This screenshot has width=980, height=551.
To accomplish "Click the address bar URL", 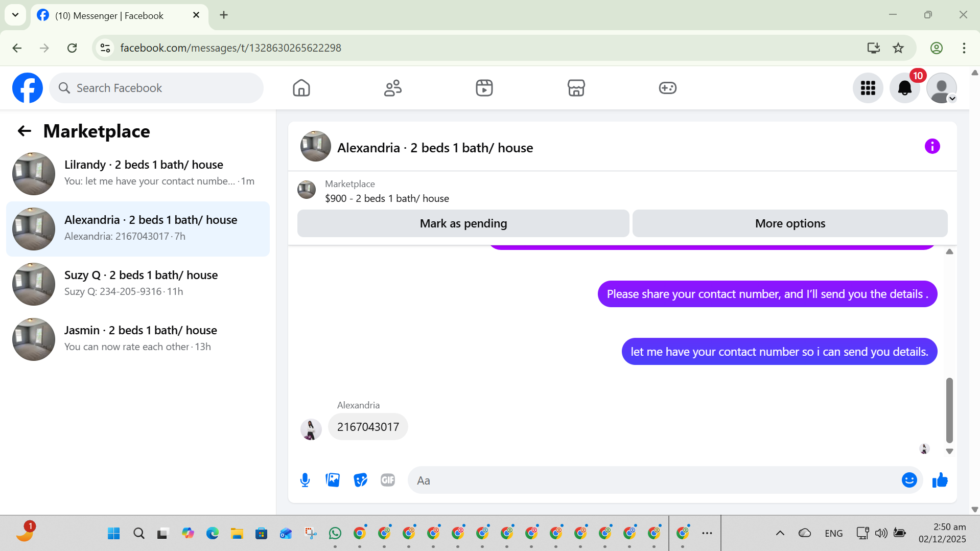I will pyautogui.click(x=230, y=48).
